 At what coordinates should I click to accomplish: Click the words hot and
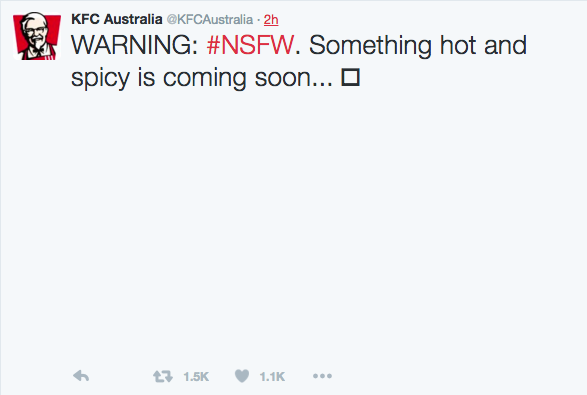pos(483,45)
